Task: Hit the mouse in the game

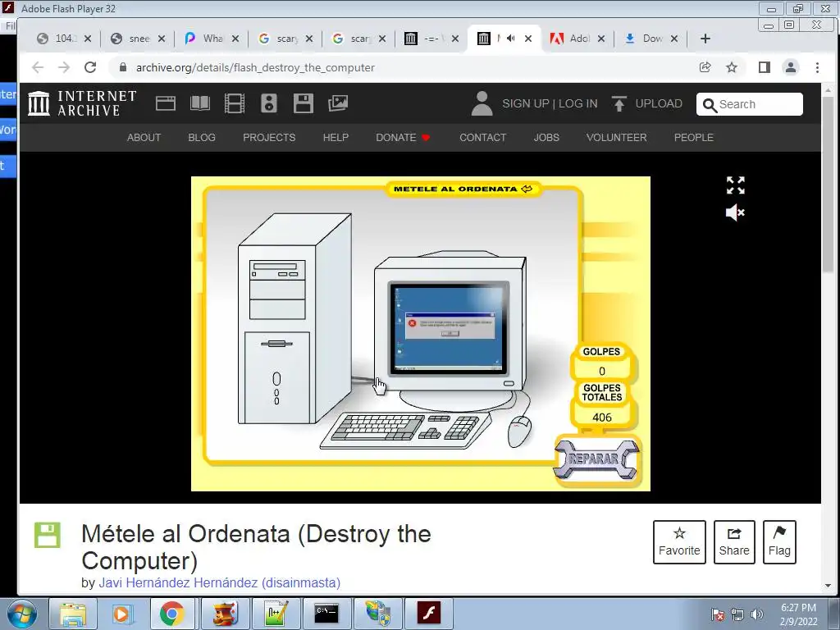Action: click(519, 431)
